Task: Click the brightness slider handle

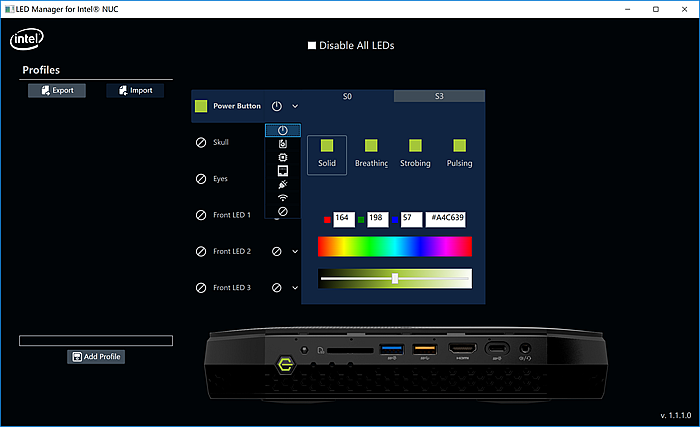Action: (395, 279)
